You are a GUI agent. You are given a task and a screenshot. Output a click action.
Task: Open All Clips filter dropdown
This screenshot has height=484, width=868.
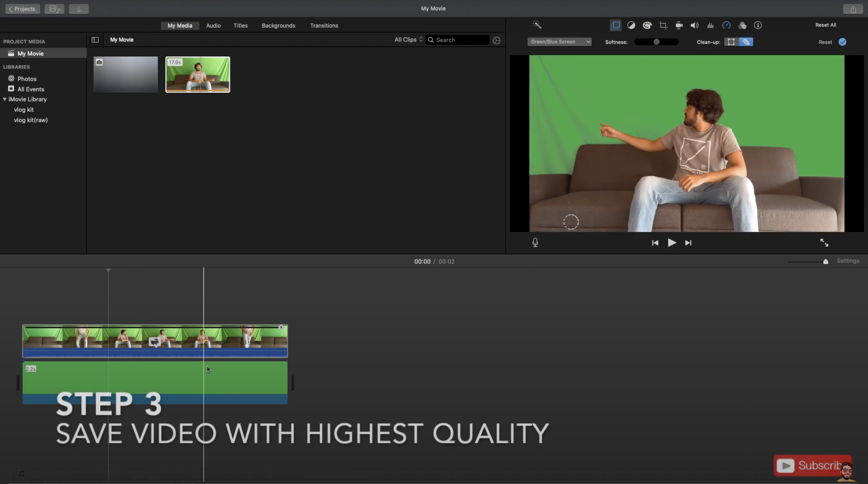[408, 40]
